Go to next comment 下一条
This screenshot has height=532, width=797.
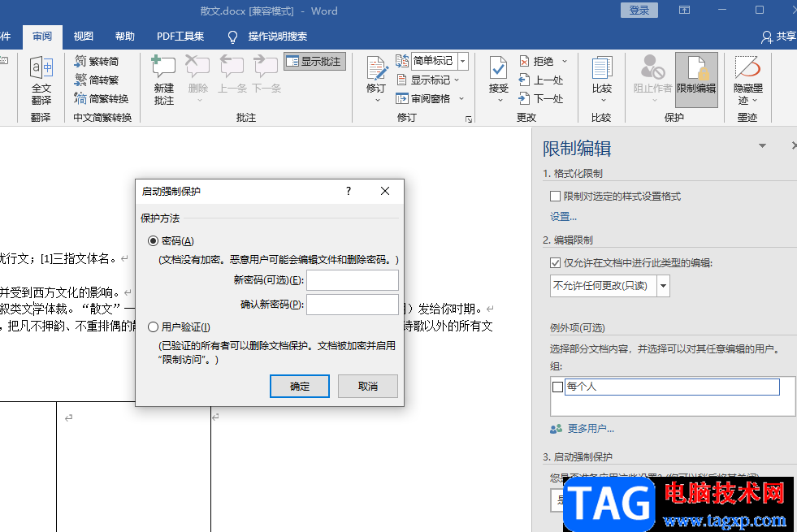266,75
